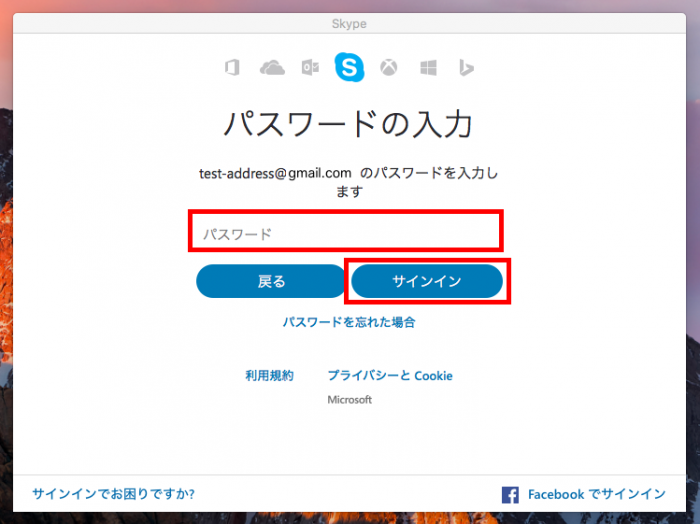The width and height of the screenshot is (700, 524).
Task: Open the 利用規約 terms link
Action: (269, 375)
